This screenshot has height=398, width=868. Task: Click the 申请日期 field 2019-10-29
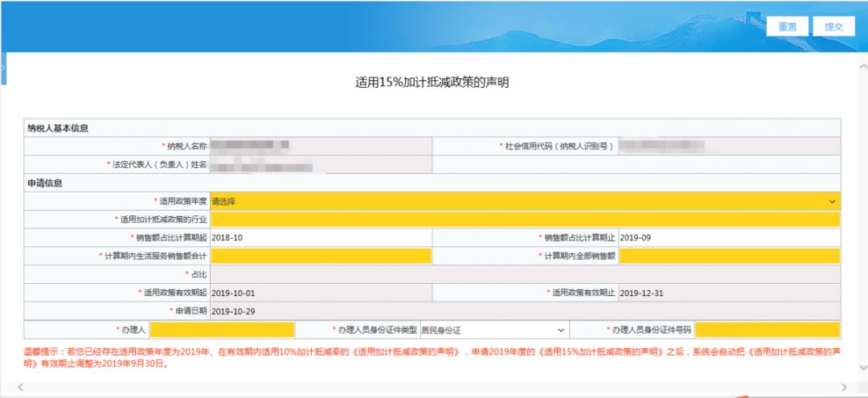(525, 311)
